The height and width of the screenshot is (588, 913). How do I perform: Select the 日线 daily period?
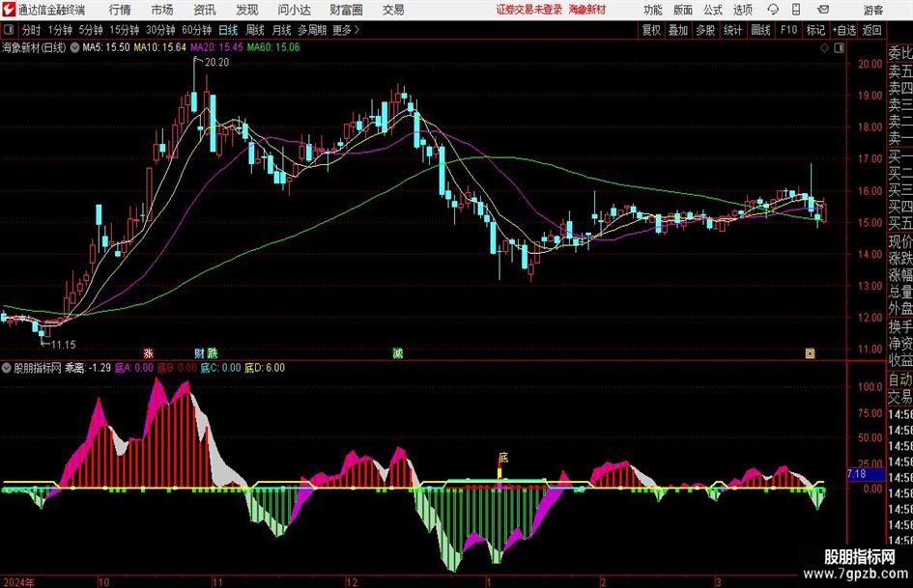point(228,30)
